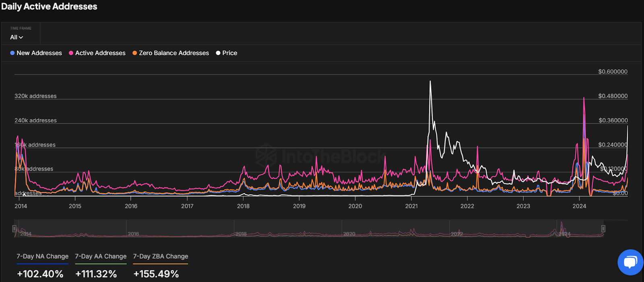Click the white Price legend dot

218,53
